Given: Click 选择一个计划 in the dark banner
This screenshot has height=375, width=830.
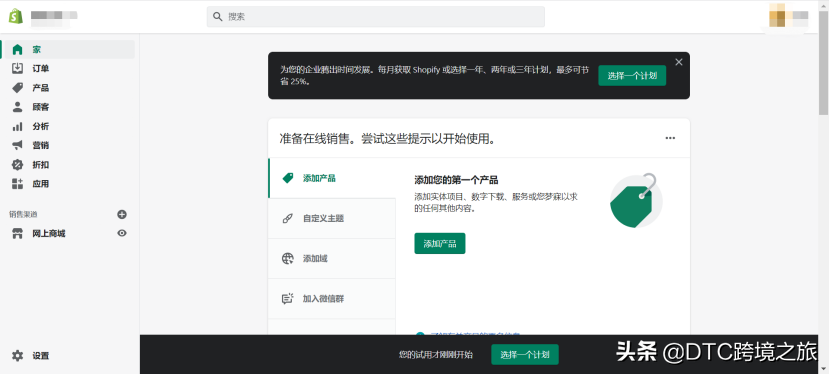Looking at the screenshot, I should tap(632, 76).
